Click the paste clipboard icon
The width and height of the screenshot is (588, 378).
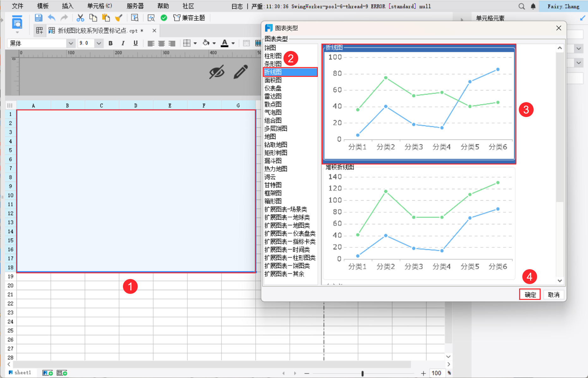click(106, 18)
